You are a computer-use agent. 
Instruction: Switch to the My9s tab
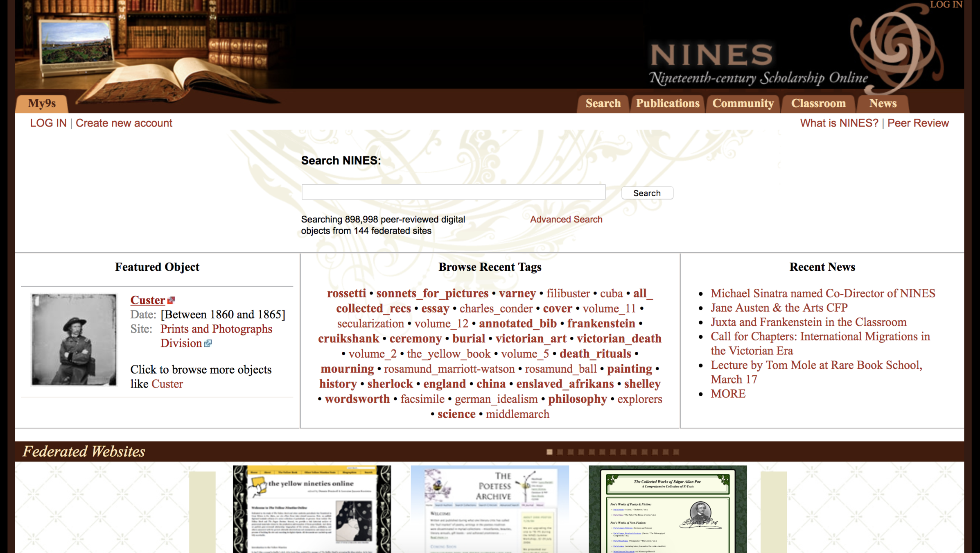(42, 103)
